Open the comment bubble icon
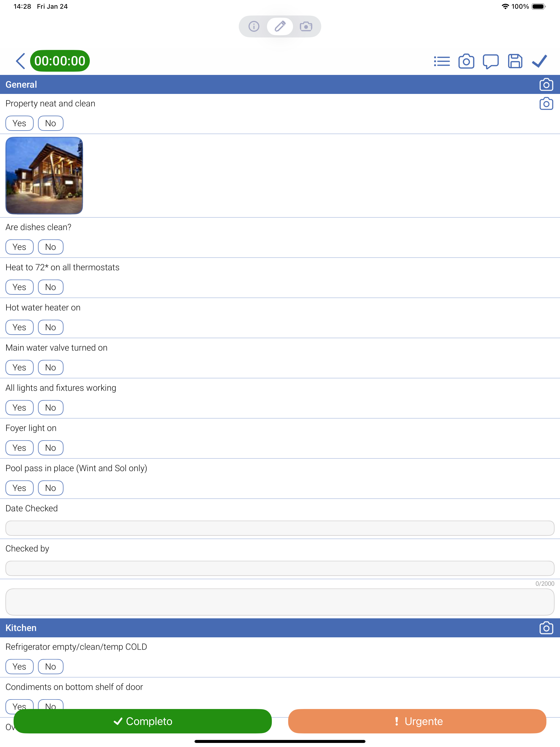560x747 pixels. click(491, 61)
